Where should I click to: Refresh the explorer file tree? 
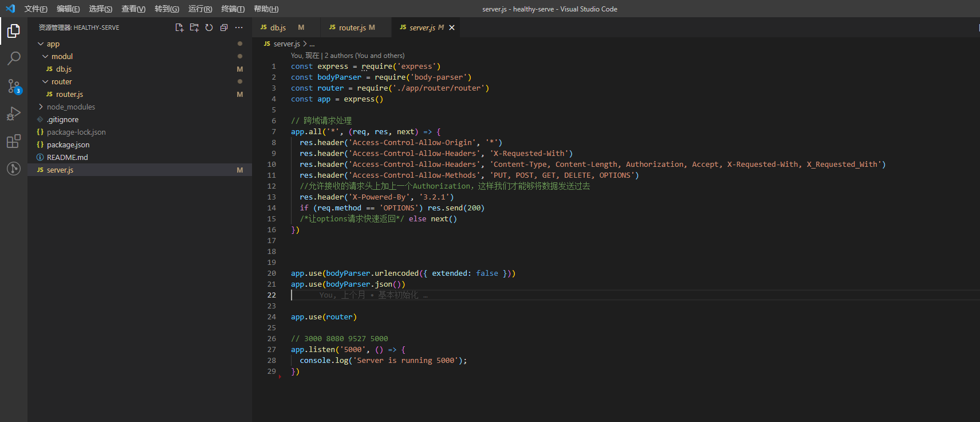pos(209,28)
